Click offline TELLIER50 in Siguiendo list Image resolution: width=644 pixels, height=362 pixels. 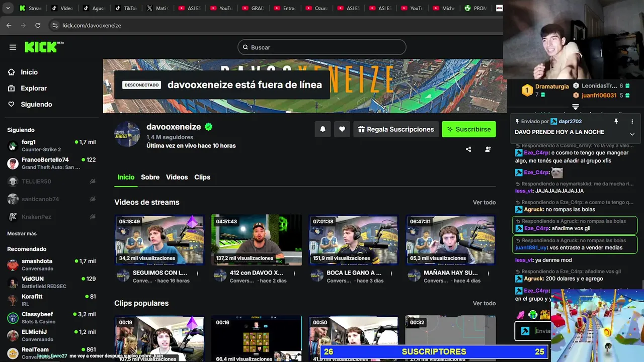(x=51, y=181)
